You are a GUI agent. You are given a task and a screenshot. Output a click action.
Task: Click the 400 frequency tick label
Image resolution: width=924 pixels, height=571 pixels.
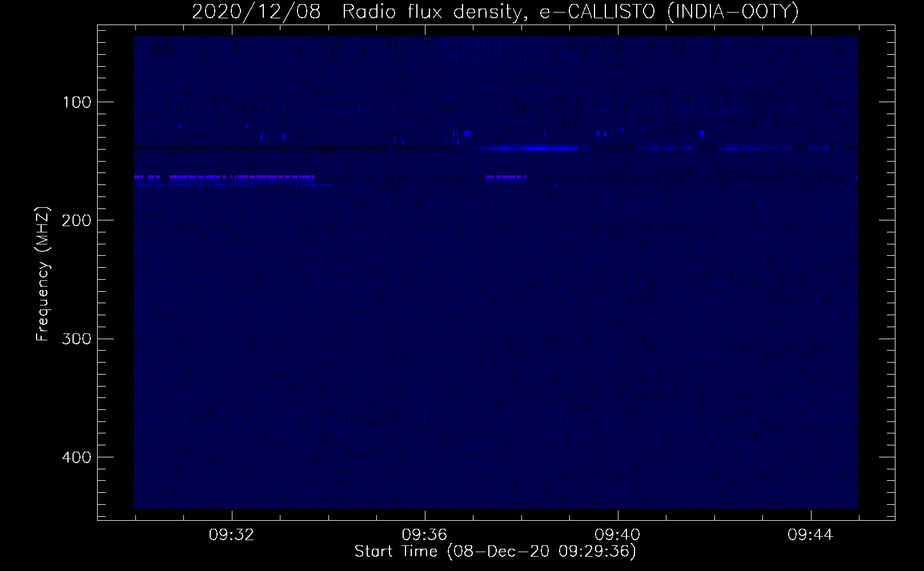click(75, 457)
